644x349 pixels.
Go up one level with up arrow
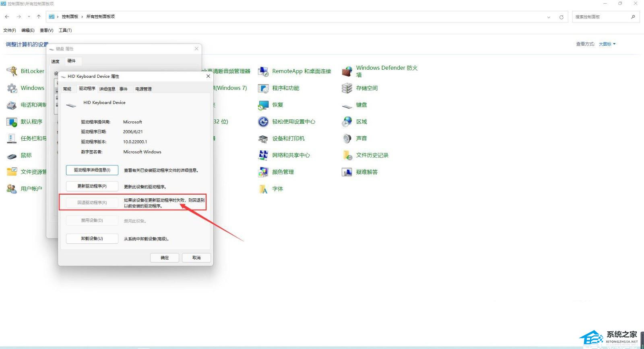point(39,17)
